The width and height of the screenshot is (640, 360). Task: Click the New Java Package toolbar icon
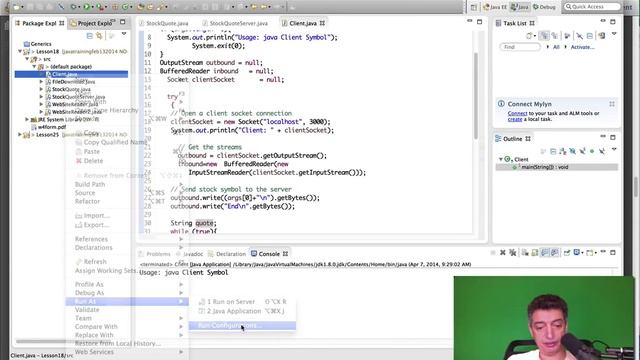[x=115, y=7]
